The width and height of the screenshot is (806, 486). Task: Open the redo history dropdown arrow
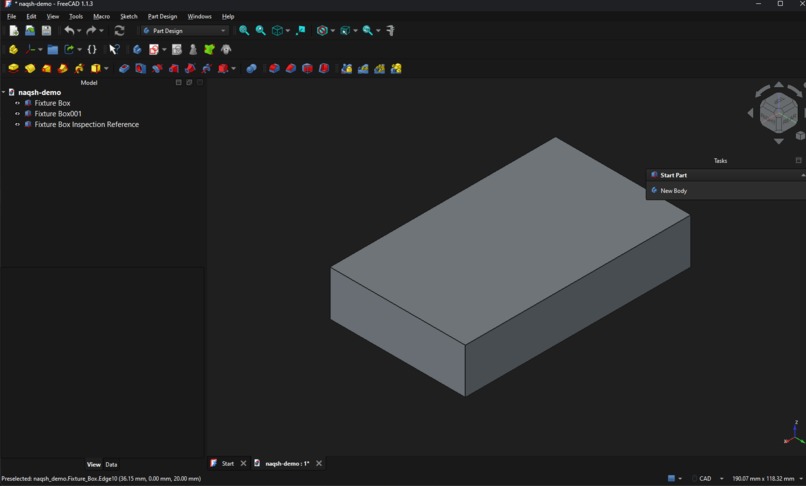point(101,31)
